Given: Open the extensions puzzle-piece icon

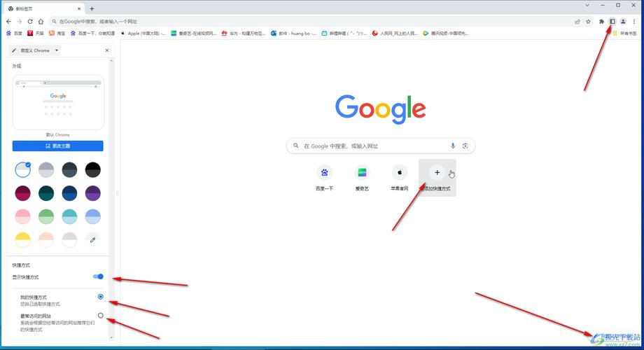Looking at the screenshot, I should click(x=601, y=22).
